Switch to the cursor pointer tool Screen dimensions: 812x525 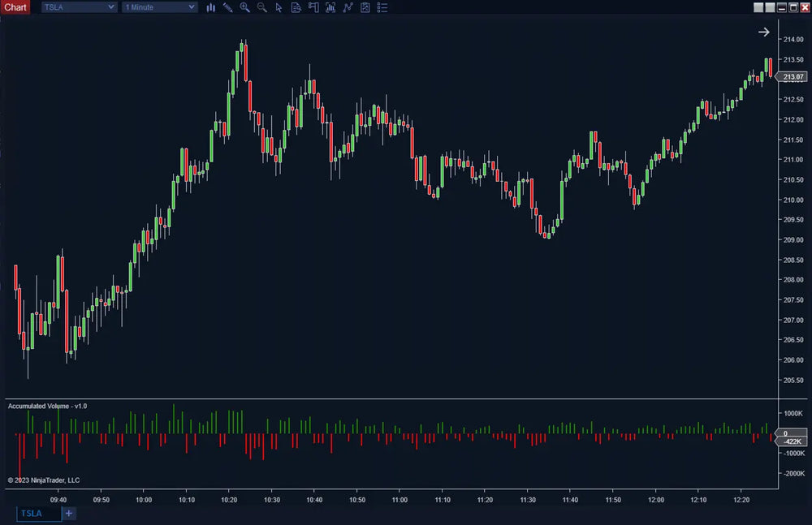click(279, 7)
